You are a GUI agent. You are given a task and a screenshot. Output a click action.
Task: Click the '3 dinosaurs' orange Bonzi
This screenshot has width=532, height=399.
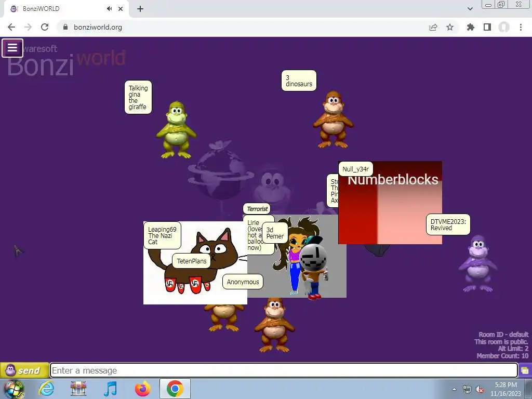point(333,119)
